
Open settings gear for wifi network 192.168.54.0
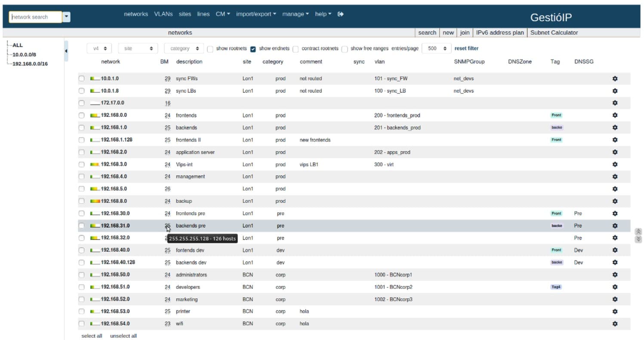click(x=615, y=323)
